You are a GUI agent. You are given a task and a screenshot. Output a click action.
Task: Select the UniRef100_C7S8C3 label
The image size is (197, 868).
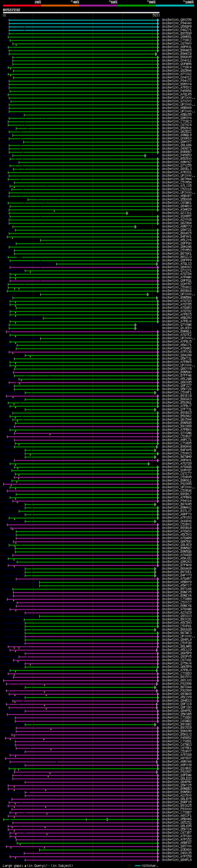click(x=176, y=122)
